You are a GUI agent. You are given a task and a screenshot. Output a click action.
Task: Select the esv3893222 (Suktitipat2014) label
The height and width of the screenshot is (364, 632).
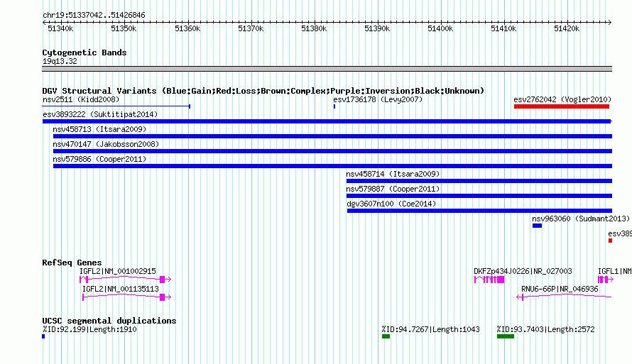(100, 114)
